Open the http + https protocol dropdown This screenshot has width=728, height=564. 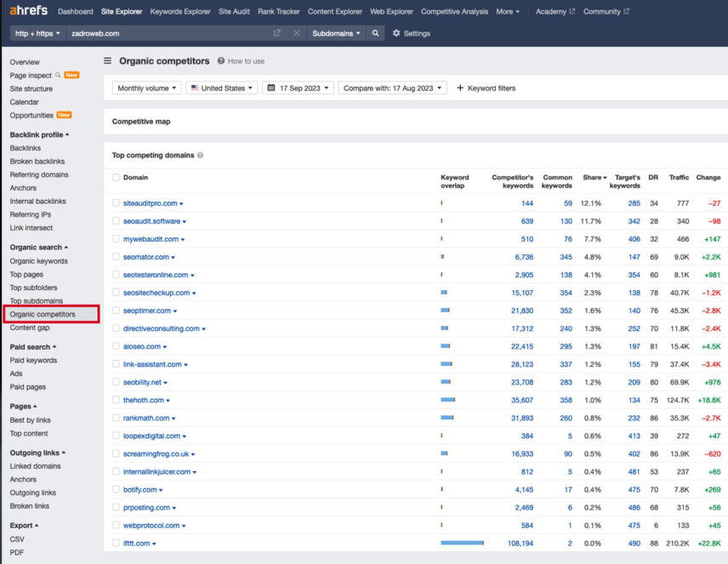point(37,33)
